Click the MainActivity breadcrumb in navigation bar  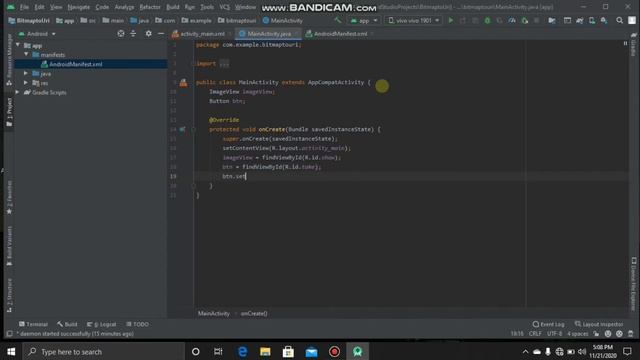click(x=283, y=20)
